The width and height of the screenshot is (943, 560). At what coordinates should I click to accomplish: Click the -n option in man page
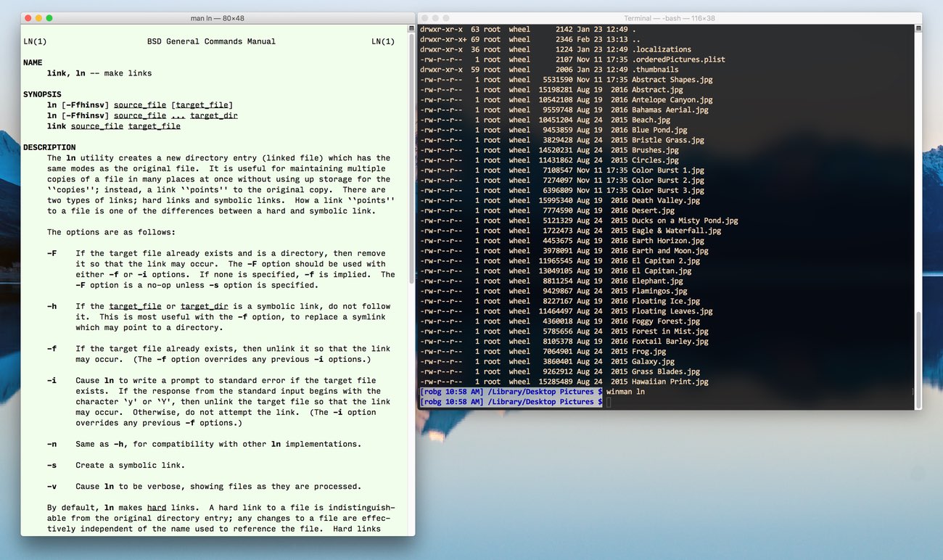(x=52, y=444)
